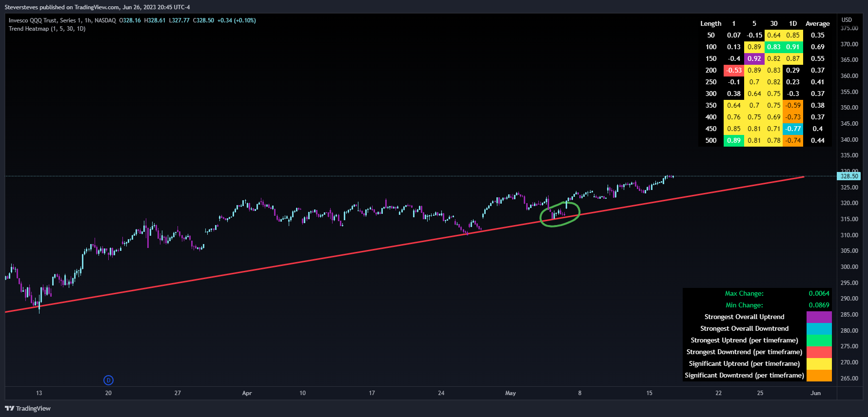
Task: Click the orange -0.74 cell in row 500
Action: 793,140
